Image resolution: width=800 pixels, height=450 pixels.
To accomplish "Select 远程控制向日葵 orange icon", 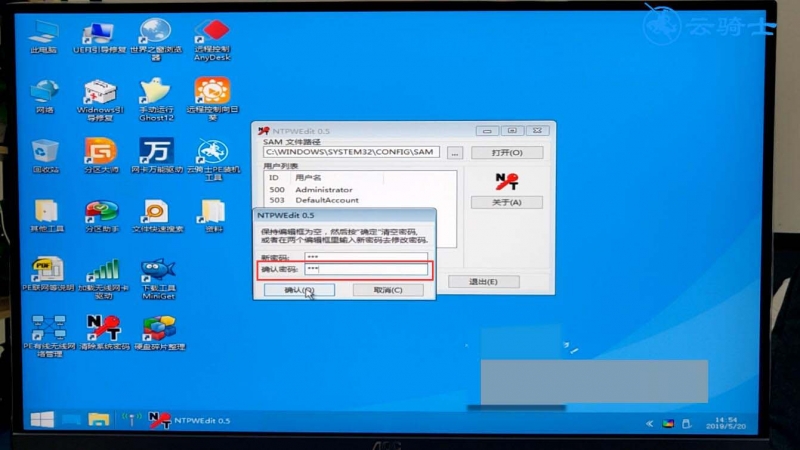I will (213, 99).
